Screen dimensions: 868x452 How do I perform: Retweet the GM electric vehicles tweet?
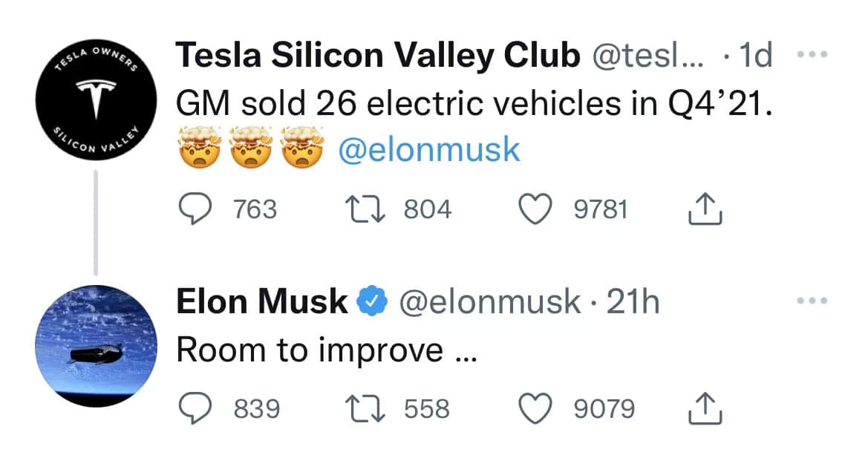365,210
